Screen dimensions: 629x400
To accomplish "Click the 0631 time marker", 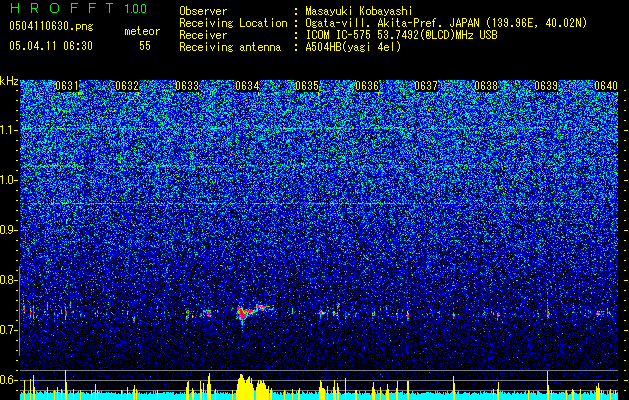I will click(x=67, y=86).
